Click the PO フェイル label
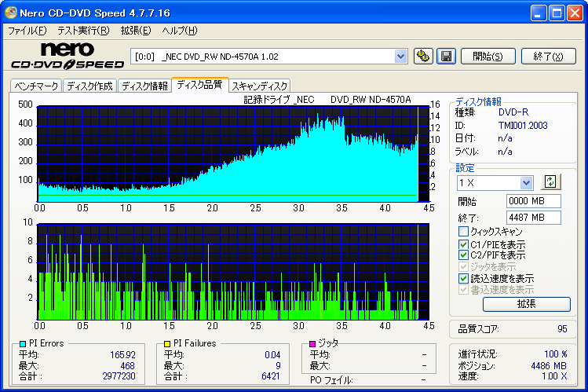Screen dimensions: 588x392 tap(331, 380)
